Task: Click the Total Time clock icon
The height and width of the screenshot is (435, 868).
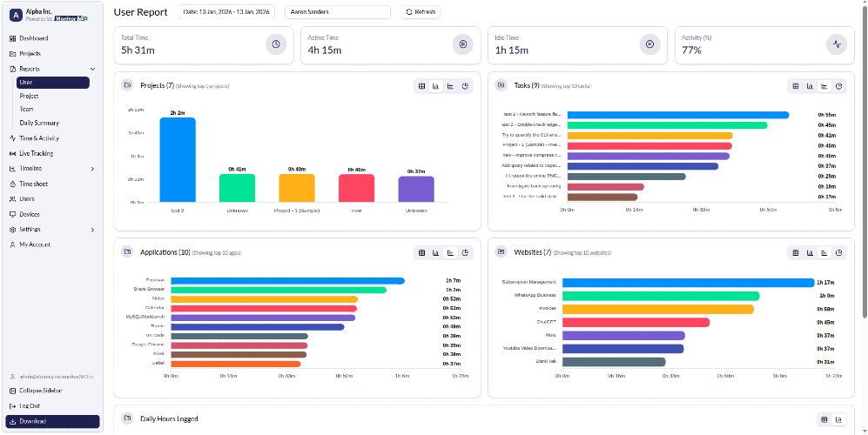Action: pos(276,44)
